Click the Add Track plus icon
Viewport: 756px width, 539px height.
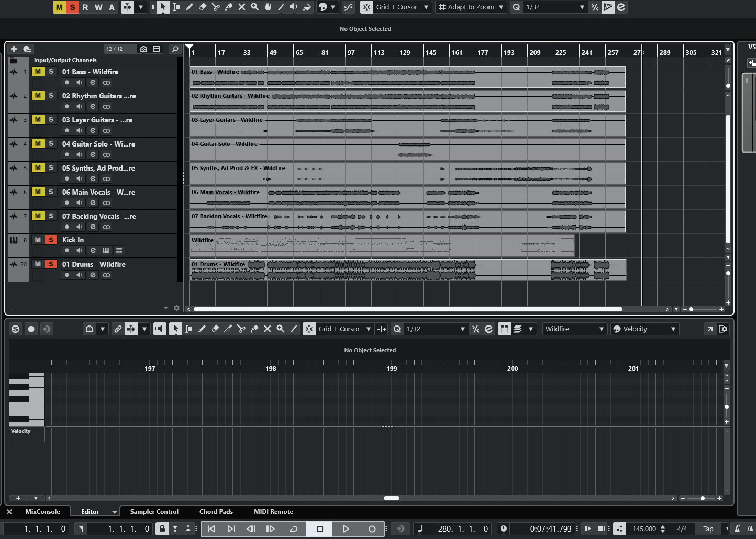tap(14, 49)
